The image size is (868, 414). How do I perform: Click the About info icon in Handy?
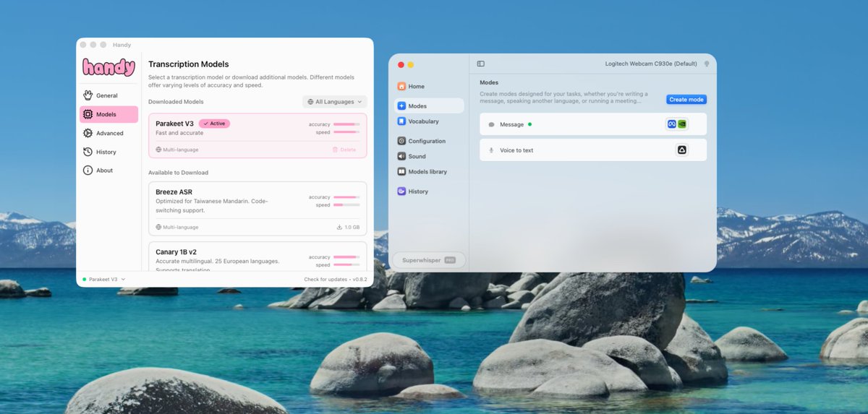88,171
